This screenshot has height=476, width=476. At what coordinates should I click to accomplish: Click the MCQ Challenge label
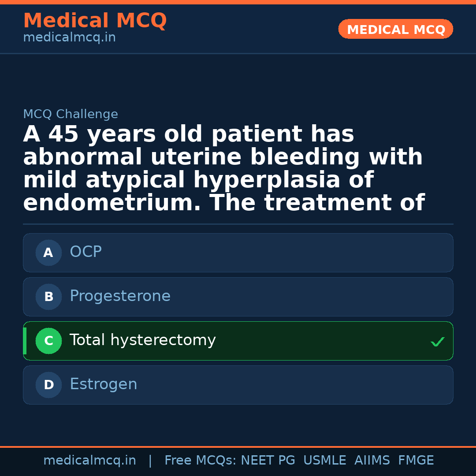(x=71, y=115)
